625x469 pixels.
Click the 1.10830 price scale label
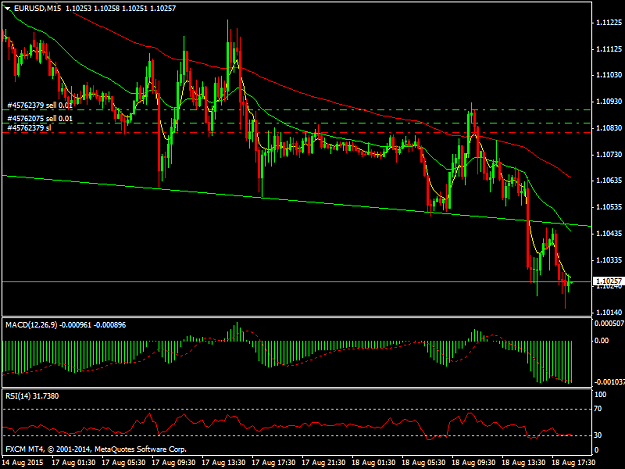609,128
